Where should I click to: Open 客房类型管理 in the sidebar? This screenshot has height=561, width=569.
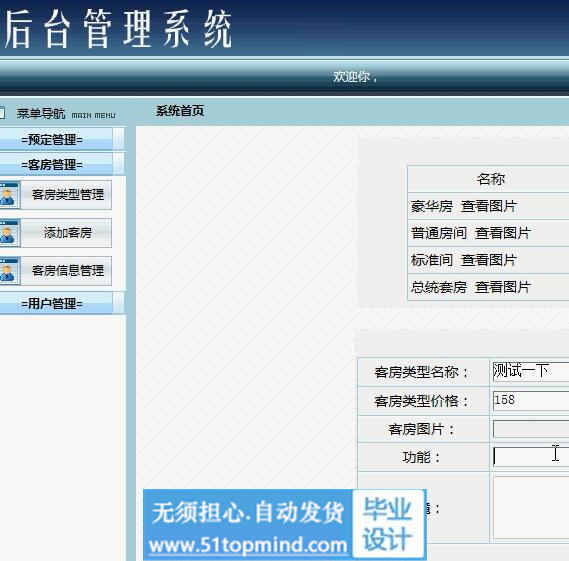pyautogui.click(x=67, y=195)
